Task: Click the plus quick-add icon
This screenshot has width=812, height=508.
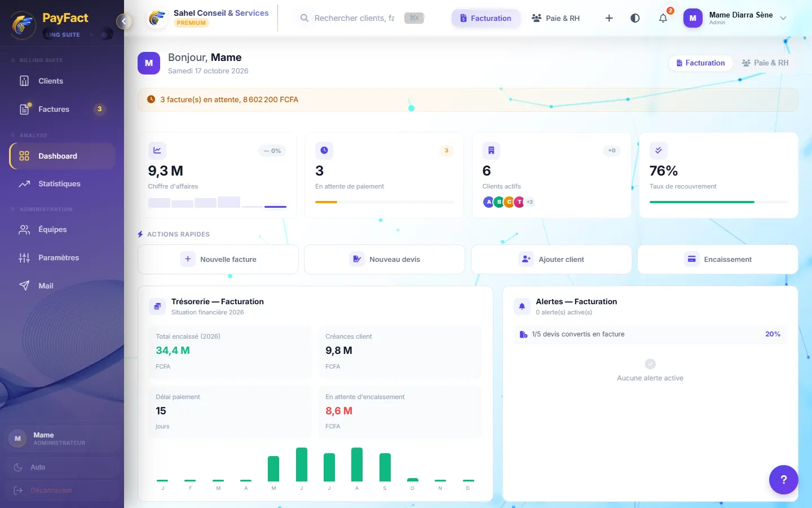Action: click(609, 18)
